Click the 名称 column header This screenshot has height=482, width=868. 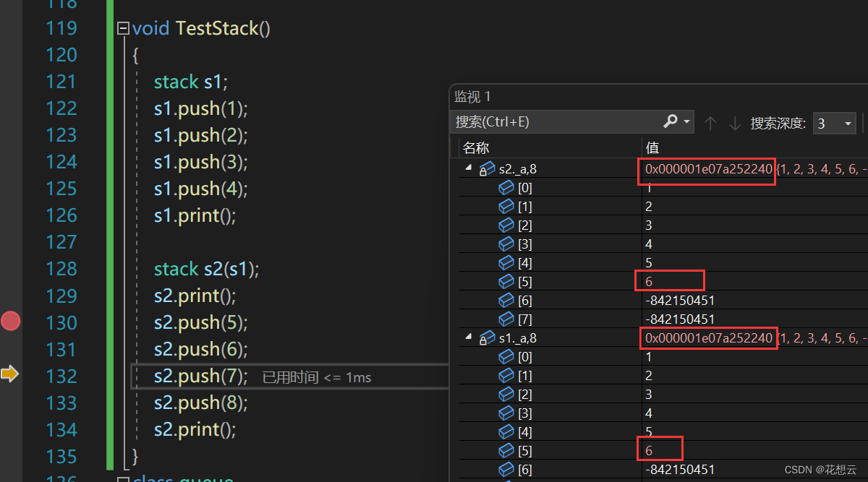tap(477, 147)
